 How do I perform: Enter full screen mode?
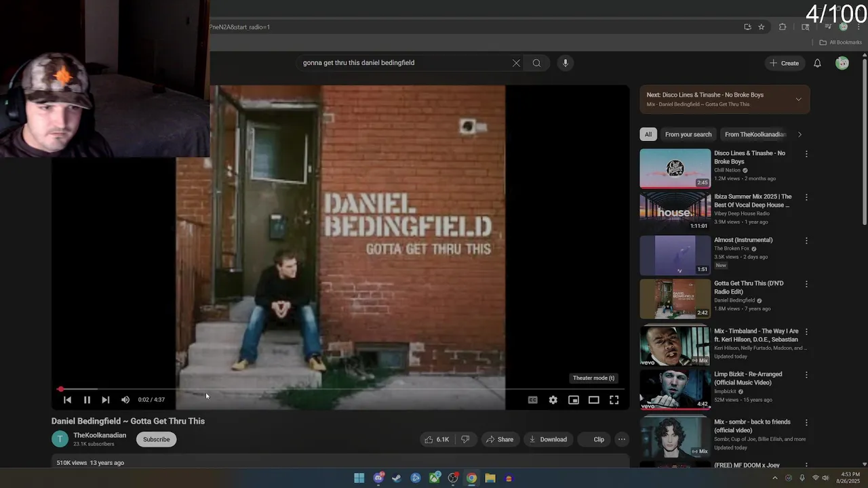(x=614, y=400)
